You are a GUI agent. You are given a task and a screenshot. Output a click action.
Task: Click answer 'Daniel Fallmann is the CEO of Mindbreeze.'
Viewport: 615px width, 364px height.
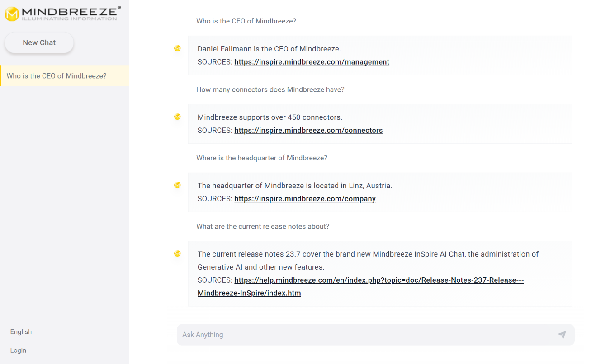pyautogui.click(x=269, y=49)
